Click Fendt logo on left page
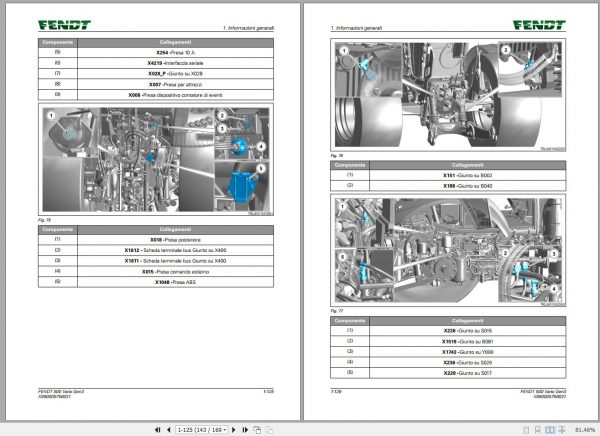This screenshot has height=436, width=600. tap(64, 25)
